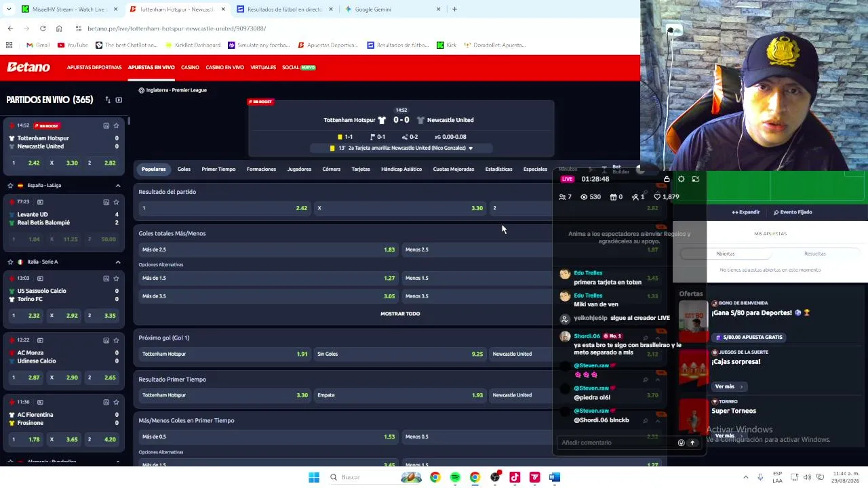The width and height of the screenshot is (868, 488).
Task: Toggle the live streaming filter icon beside Partidos en Vivo
Action: point(119,100)
